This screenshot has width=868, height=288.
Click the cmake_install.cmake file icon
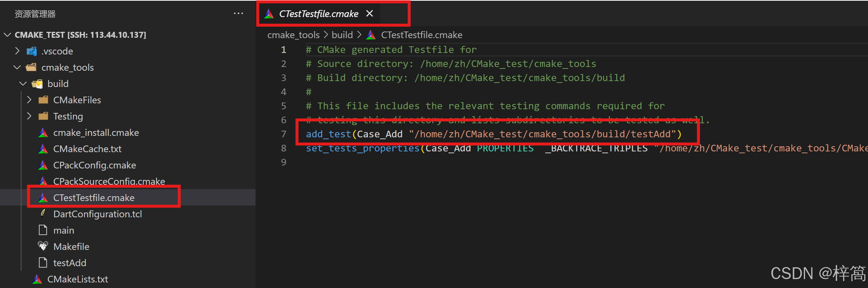pyautogui.click(x=43, y=133)
